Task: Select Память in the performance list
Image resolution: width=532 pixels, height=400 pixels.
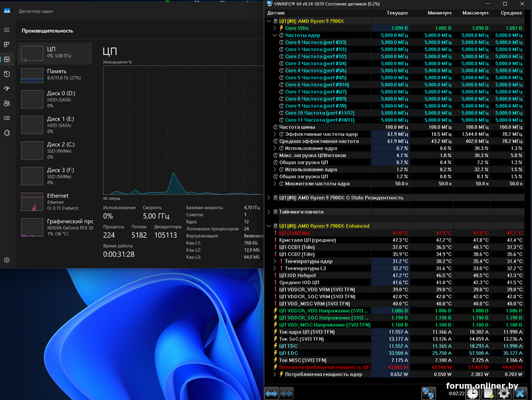Action: tap(56, 74)
